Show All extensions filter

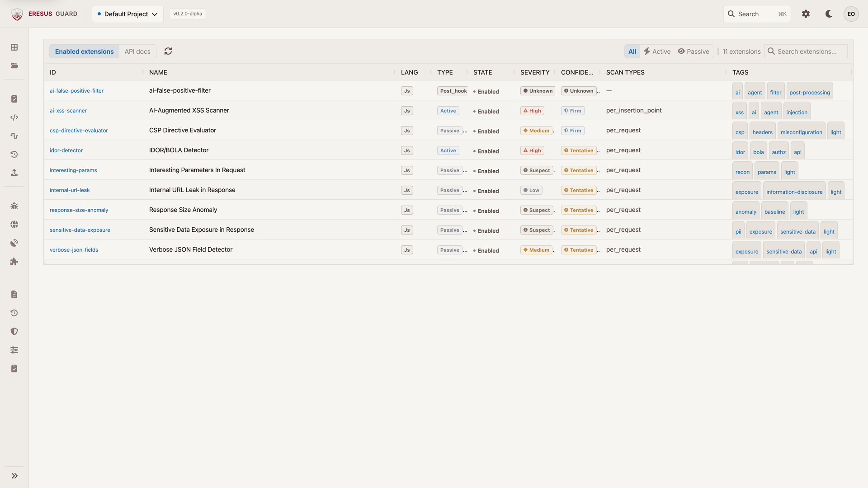pyautogui.click(x=632, y=52)
